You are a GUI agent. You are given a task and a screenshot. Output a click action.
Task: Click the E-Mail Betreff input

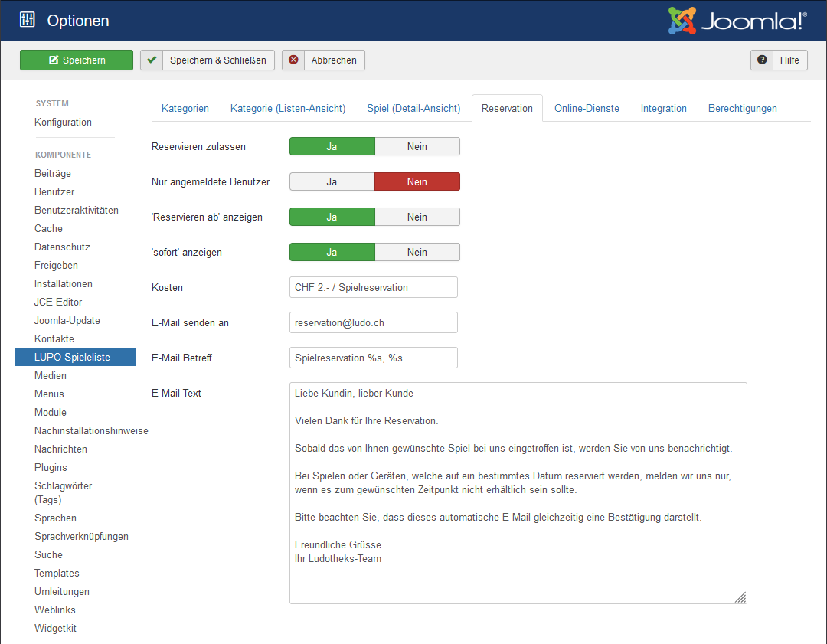coord(374,358)
